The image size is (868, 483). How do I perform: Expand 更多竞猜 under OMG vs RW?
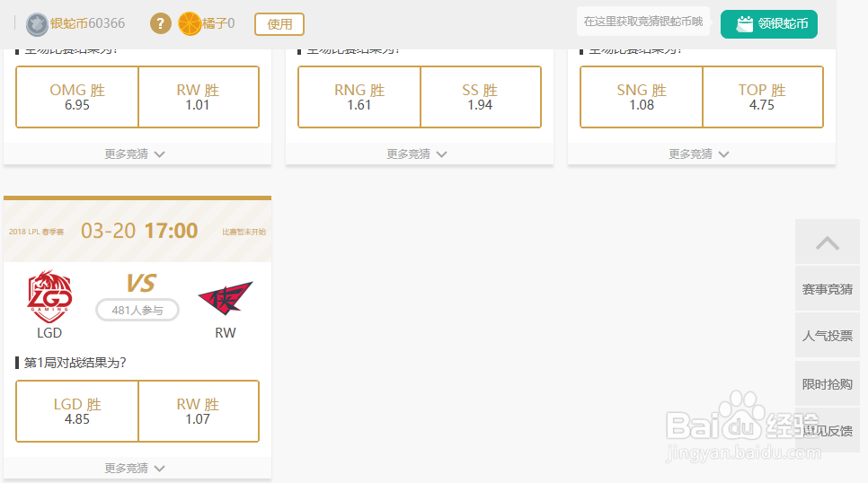coord(135,154)
